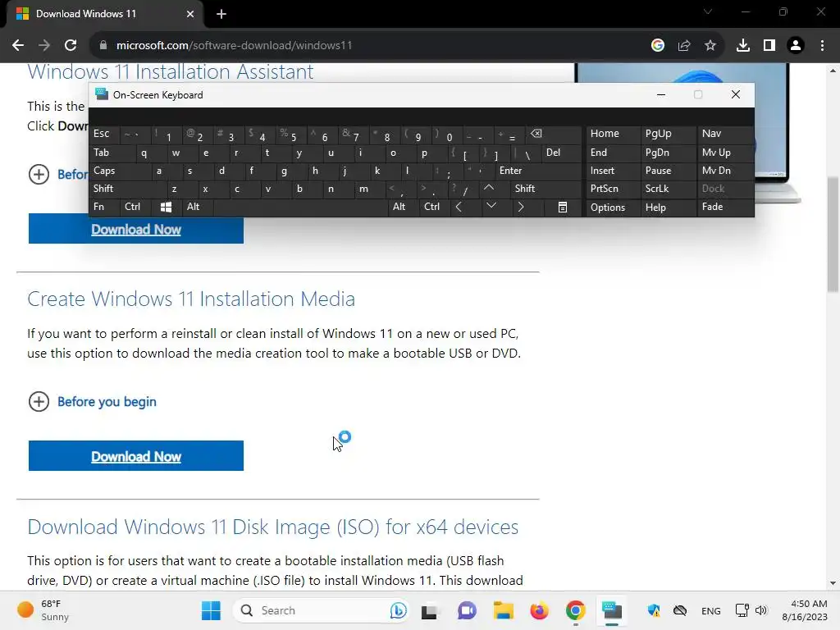Bookmark this page with the star icon

pyautogui.click(x=710, y=46)
